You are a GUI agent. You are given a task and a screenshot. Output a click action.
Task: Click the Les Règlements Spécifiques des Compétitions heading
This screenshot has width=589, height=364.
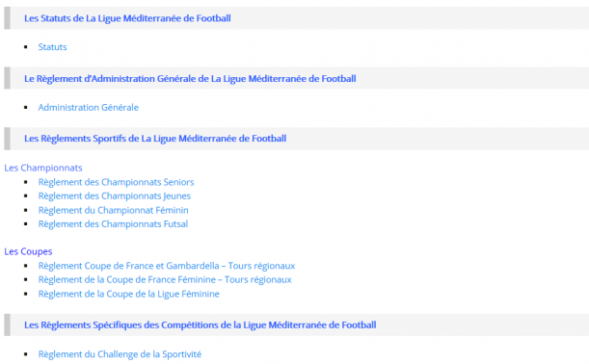click(201, 325)
